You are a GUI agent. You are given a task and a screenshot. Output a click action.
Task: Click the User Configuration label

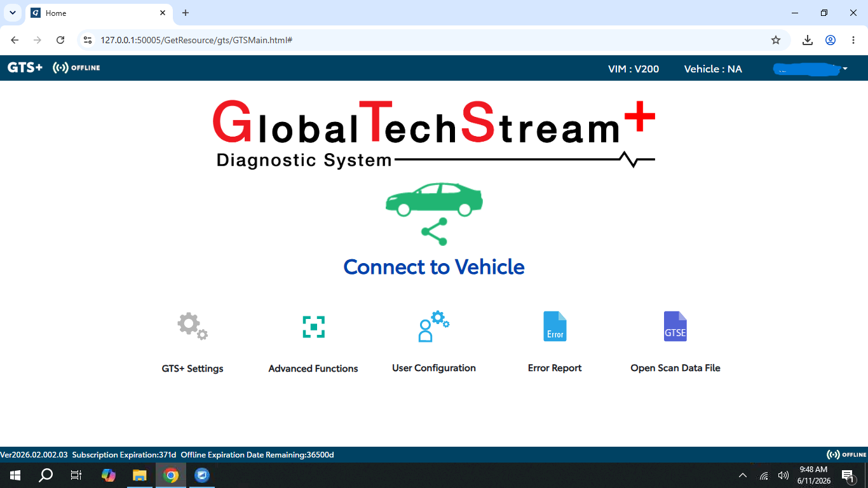click(434, 368)
